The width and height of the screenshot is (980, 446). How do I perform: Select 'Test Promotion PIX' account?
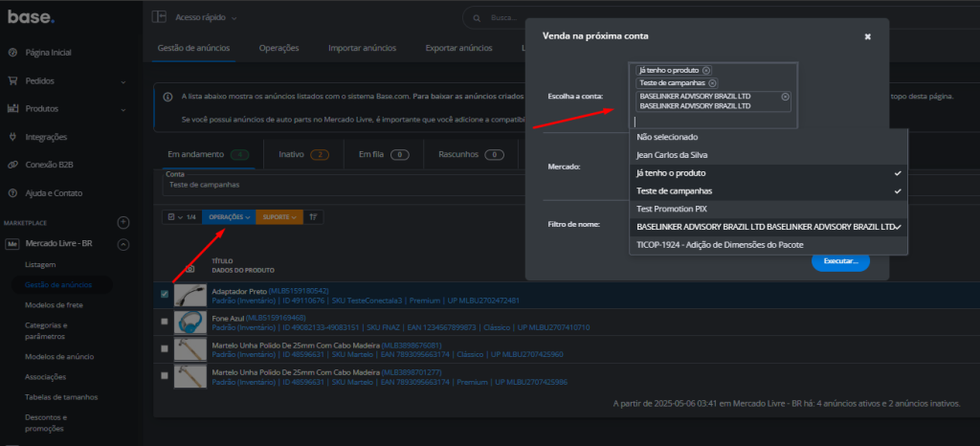pyautogui.click(x=768, y=209)
